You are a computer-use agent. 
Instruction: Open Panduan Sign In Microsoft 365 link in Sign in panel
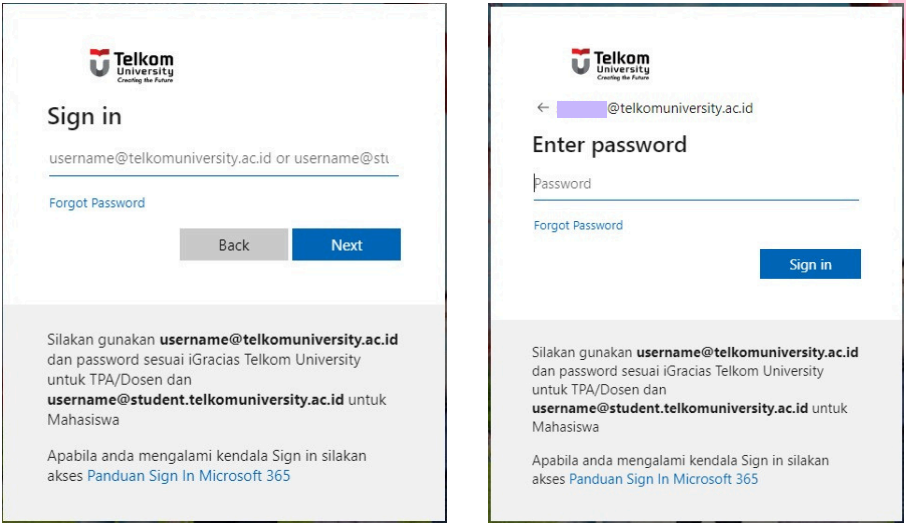pyautogui.click(x=189, y=476)
